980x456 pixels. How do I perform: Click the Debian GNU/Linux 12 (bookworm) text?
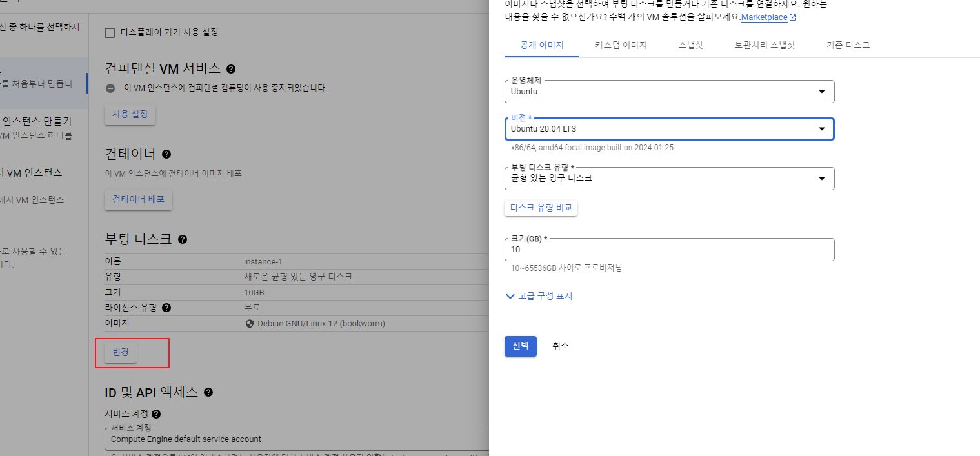pyautogui.click(x=321, y=324)
